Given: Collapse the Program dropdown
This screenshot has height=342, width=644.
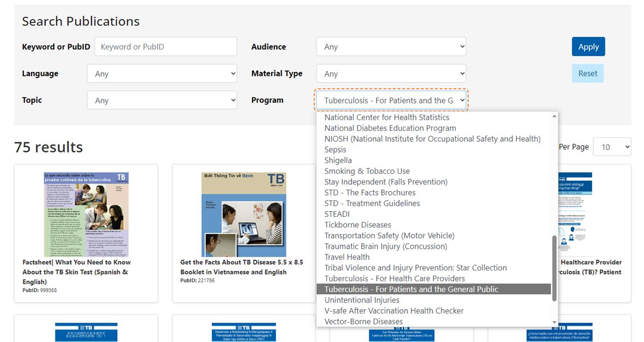Looking at the screenshot, I should tap(391, 100).
